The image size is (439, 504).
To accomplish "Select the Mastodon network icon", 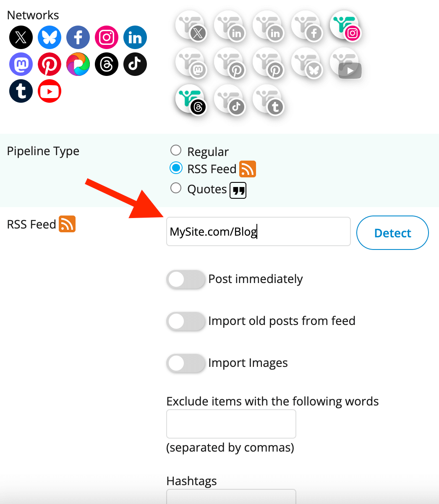I will (21, 64).
